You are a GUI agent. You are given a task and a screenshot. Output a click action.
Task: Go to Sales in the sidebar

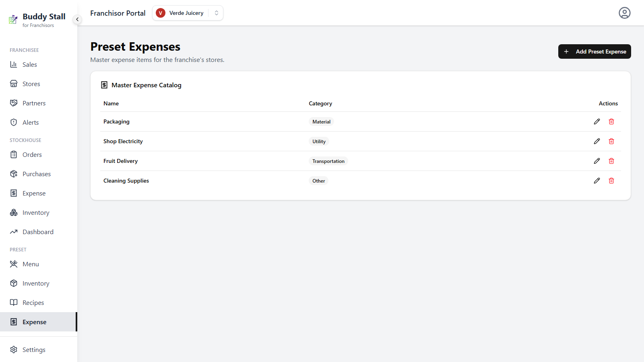click(x=39, y=64)
